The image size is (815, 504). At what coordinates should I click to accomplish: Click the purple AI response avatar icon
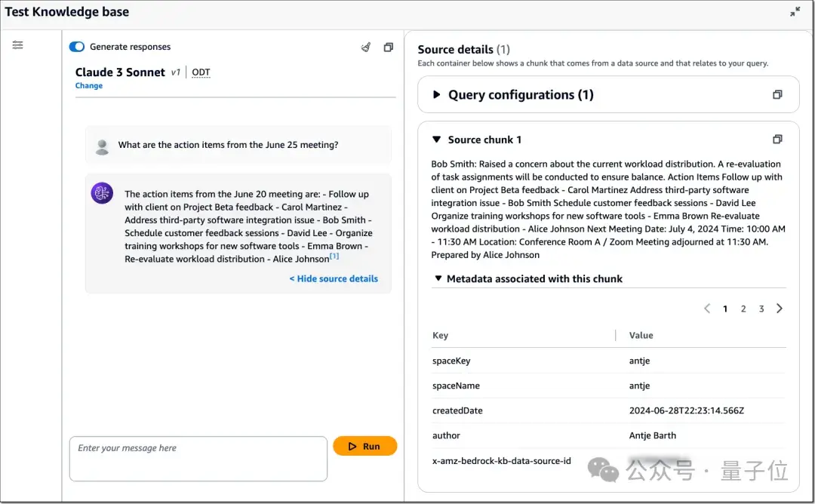point(102,193)
